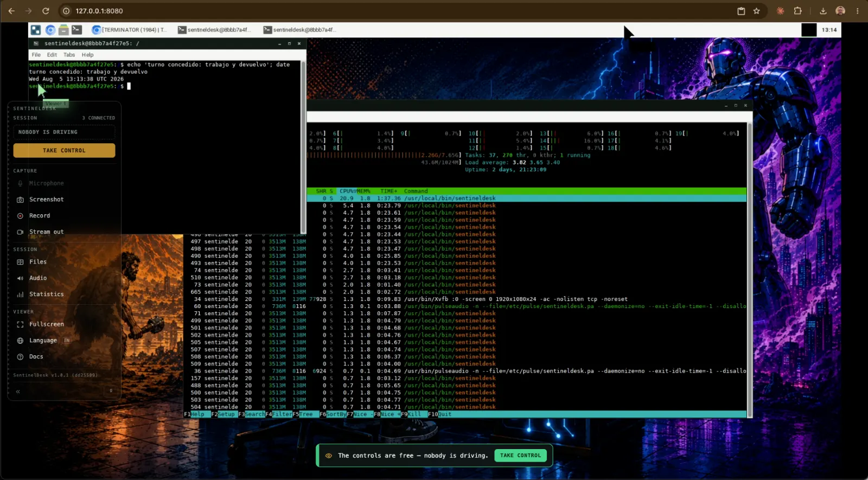Open the Help menu in the terminal window
Image resolution: width=868 pixels, height=480 pixels.
88,55
